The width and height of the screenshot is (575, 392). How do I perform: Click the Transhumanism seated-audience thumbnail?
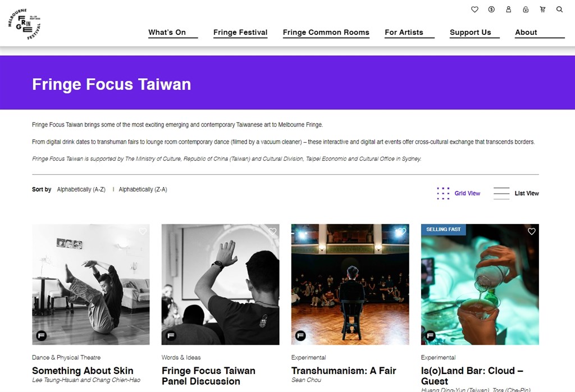[x=350, y=284]
